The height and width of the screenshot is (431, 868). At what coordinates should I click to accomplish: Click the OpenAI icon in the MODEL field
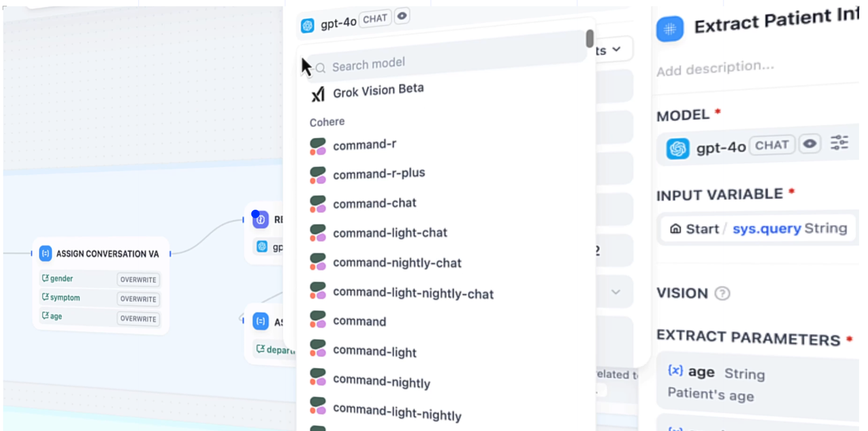(677, 149)
